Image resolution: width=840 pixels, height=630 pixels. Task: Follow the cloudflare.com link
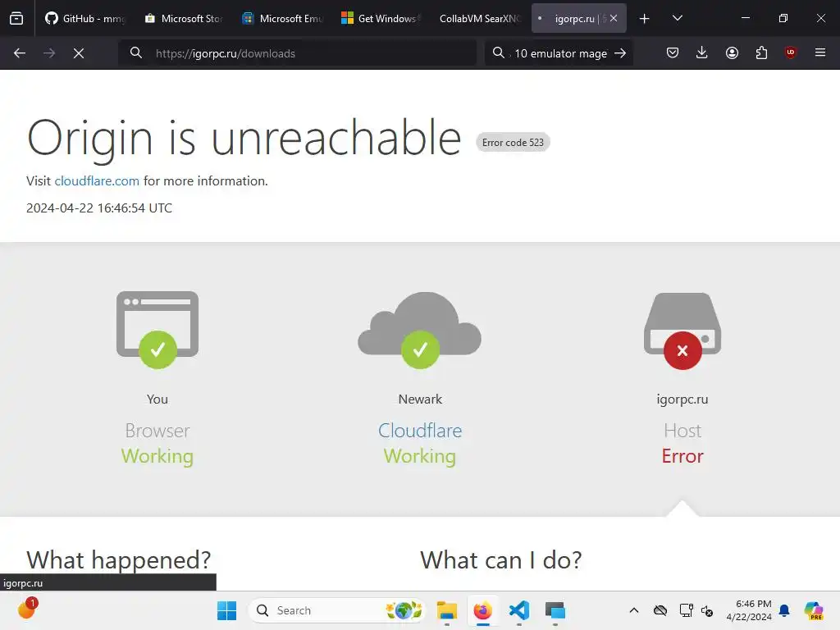point(97,181)
